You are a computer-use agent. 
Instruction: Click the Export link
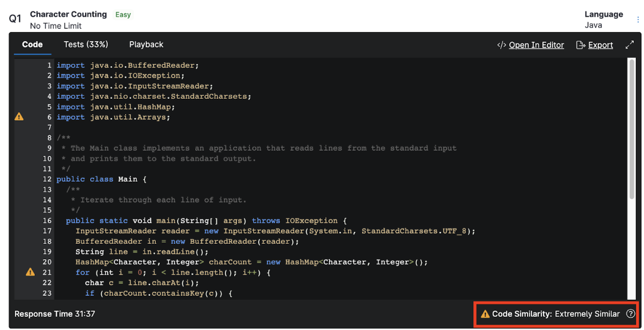601,45
